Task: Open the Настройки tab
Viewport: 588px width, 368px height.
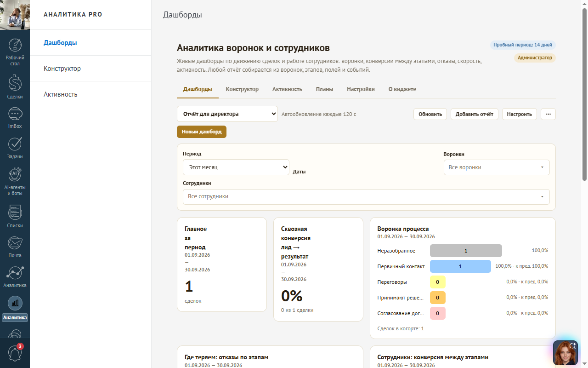Action: [361, 89]
